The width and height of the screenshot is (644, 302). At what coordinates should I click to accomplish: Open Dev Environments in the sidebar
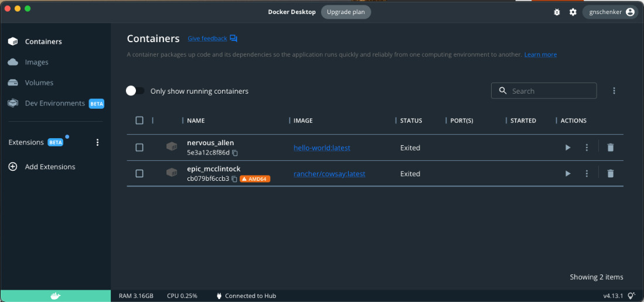(x=56, y=104)
